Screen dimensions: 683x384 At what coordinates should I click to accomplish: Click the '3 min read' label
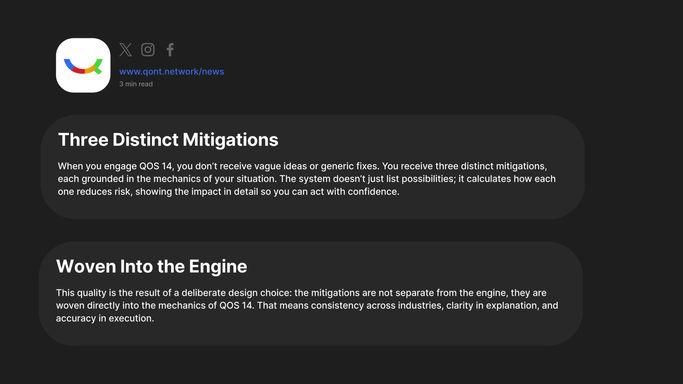pyautogui.click(x=136, y=84)
